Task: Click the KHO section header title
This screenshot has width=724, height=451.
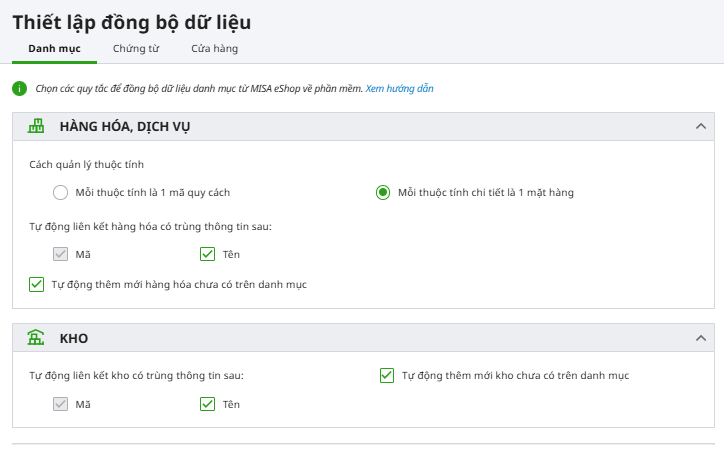Action: (x=73, y=338)
